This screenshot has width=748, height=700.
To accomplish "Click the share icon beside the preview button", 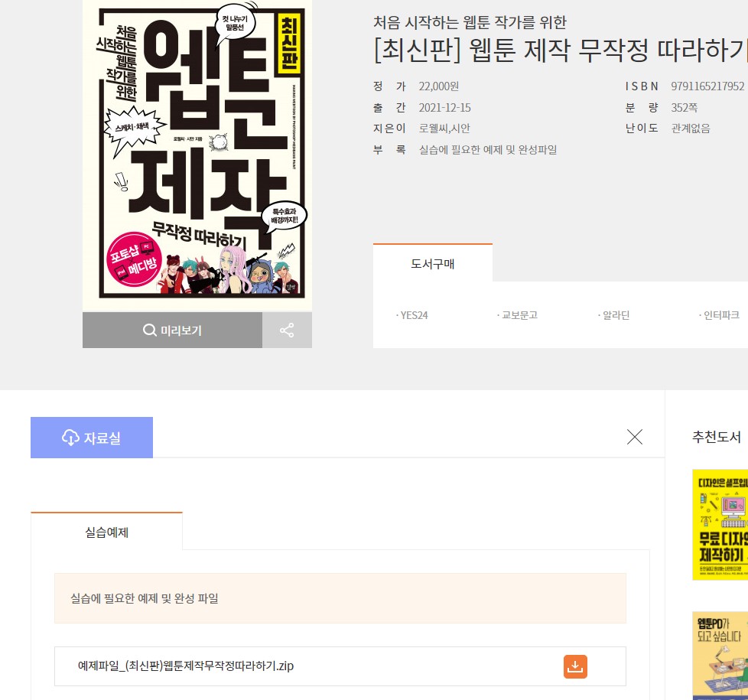I will coord(287,330).
